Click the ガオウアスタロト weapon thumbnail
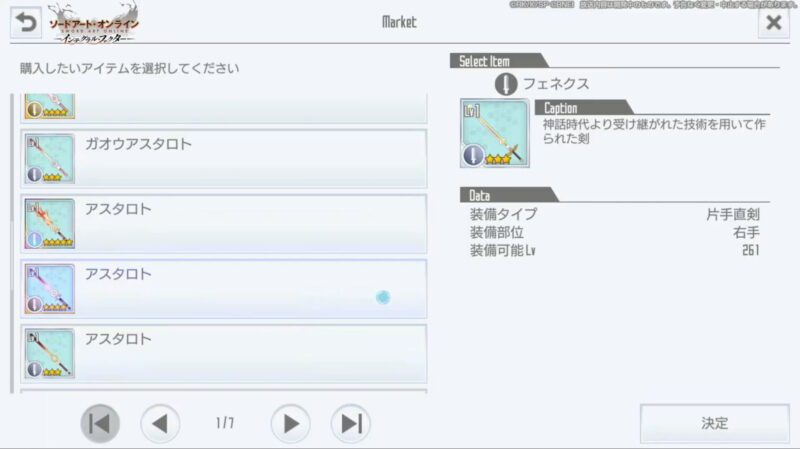Screen dimensions: 800x449 coord(49,159)
